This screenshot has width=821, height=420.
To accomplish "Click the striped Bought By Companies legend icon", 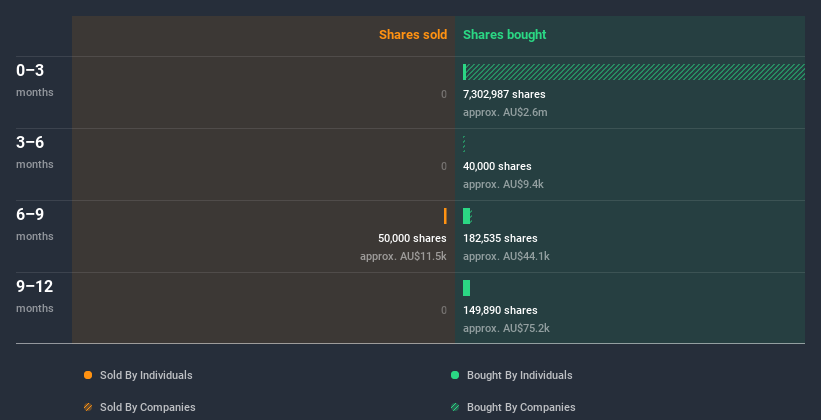I will pos(455,407).
